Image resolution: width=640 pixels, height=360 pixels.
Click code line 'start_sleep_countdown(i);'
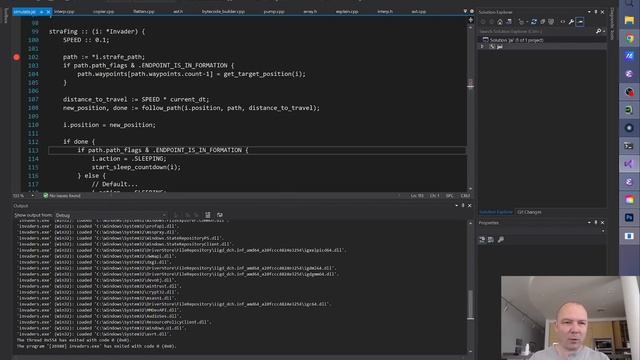click(x=136, y=167)
